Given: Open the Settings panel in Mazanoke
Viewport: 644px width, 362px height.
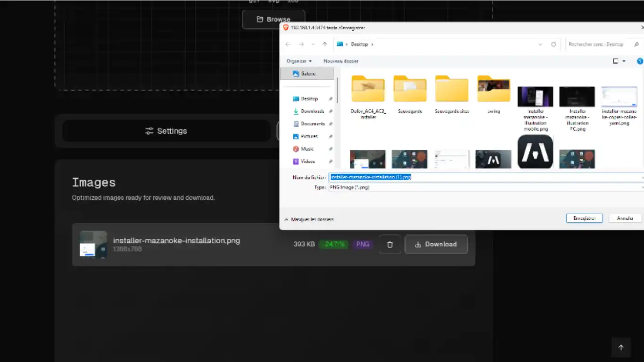Looking at the screenshot, I should pyautogui.click(x=166, y=131).
